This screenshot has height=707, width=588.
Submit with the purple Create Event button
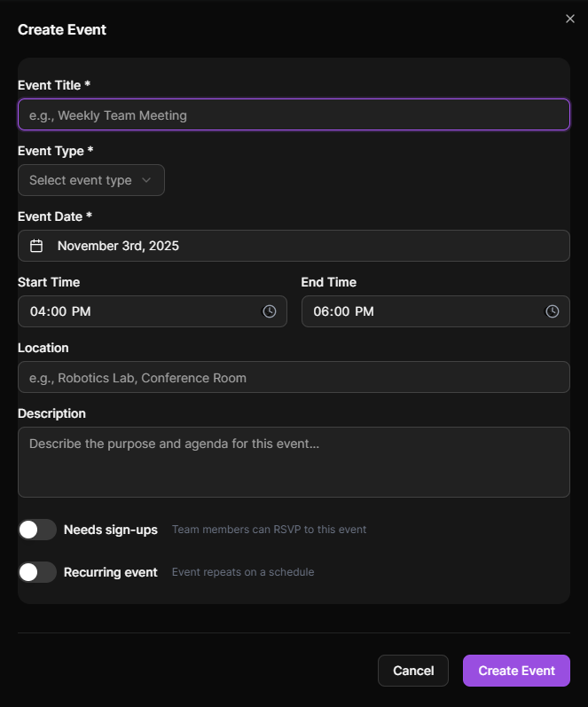(516, 671)
